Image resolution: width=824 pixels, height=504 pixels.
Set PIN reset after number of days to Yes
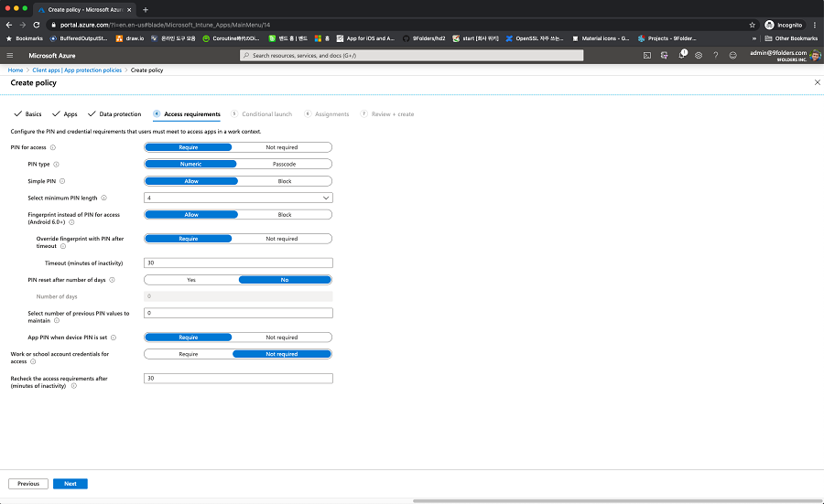tap(191, 280)
